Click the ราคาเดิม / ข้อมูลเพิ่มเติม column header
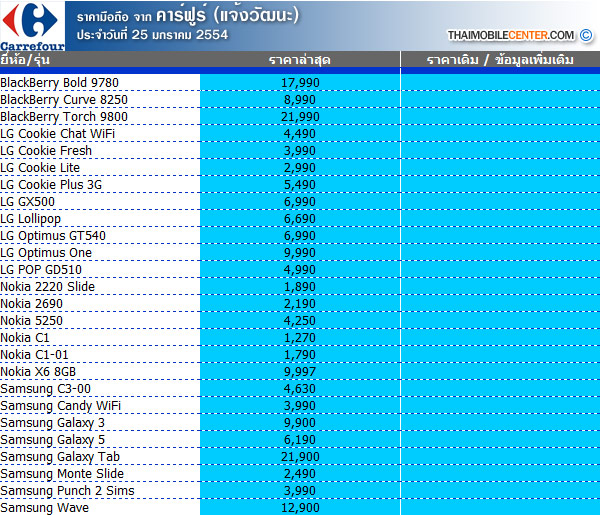This screenshot has height=515, width=600. pyautogui.click(x=500, y=60)
